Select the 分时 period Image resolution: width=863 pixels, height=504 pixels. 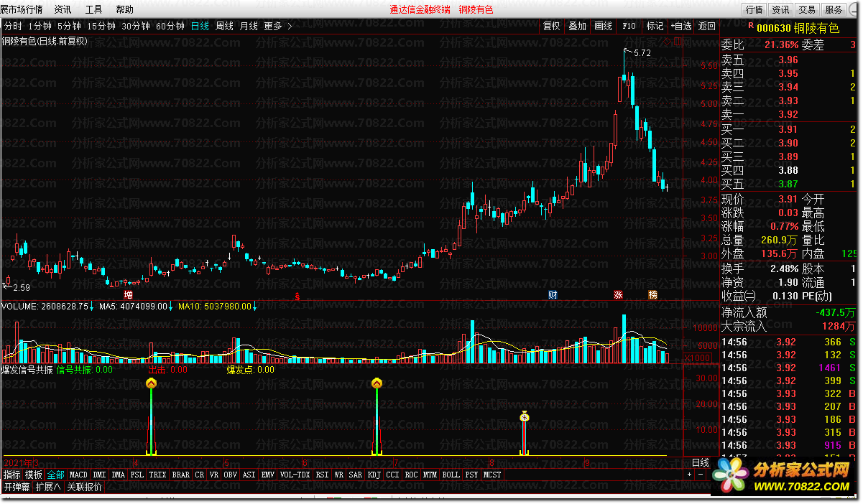(x=13, y=26)
